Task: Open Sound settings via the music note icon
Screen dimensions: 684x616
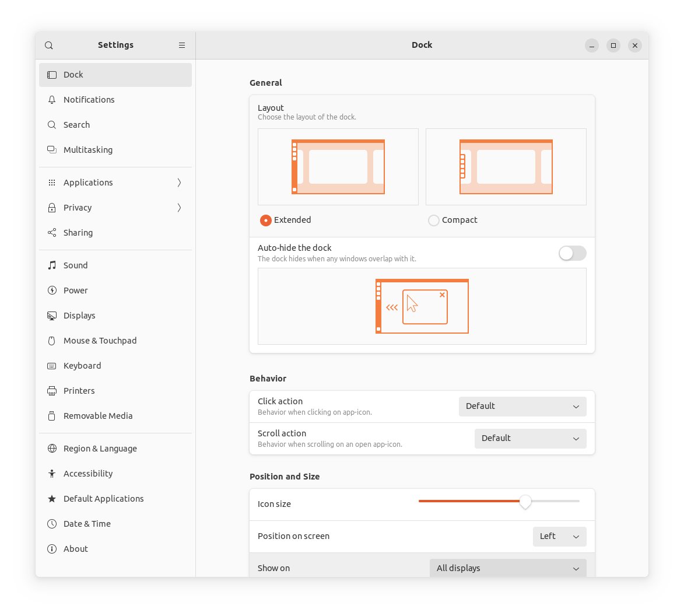Action: [x=51, y=265]
